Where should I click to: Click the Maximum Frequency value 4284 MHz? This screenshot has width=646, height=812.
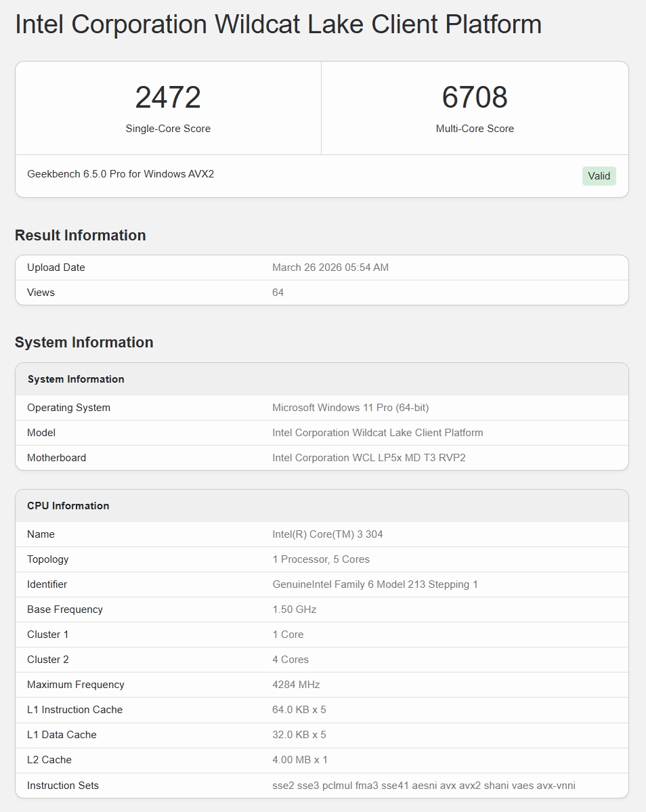(296, 685)
